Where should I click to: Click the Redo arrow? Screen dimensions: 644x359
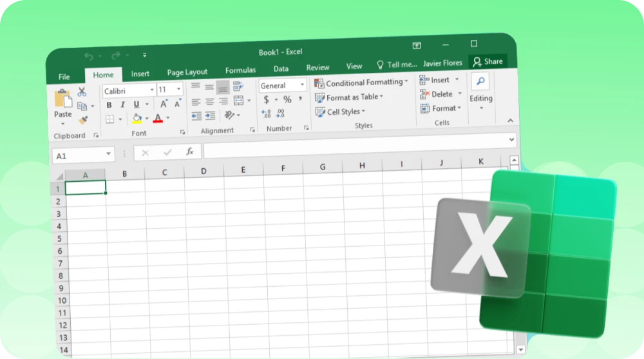(116, 55)
